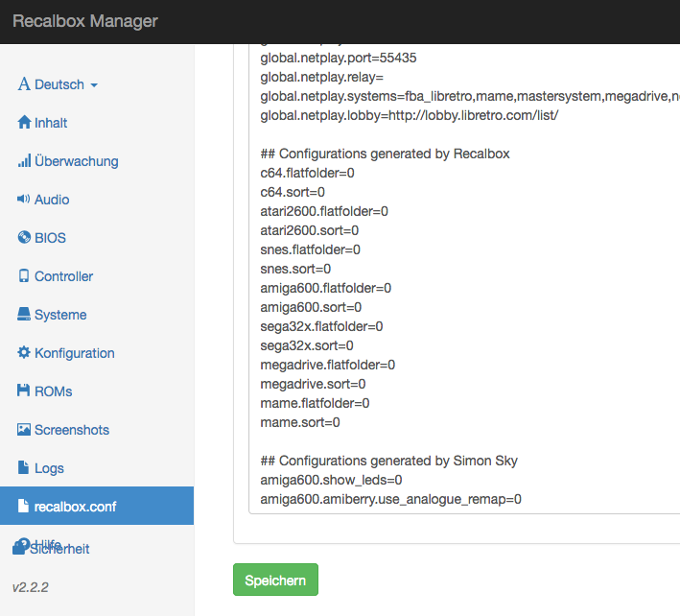Open the BIOS section
680x616 pixels.
tap(50, 238)
